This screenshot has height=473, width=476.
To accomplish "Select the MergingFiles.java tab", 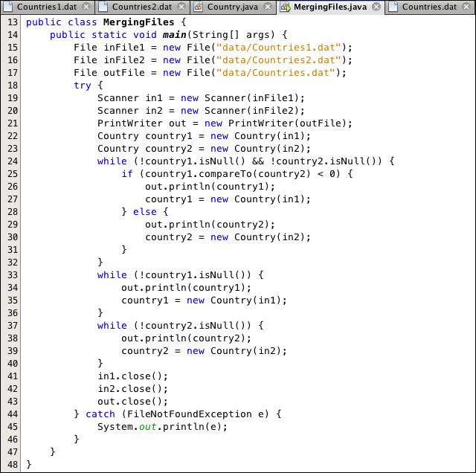I will click(330, 7).
